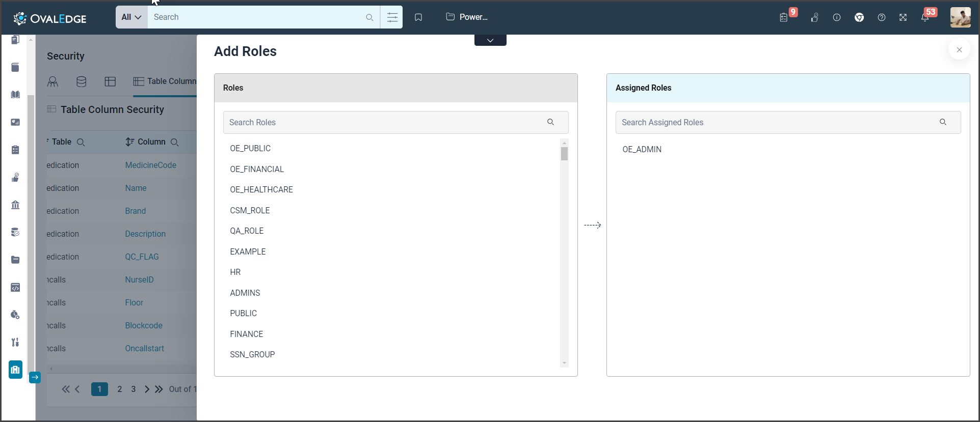Click the Roles list scrollbar thumb

coord(564,154)
